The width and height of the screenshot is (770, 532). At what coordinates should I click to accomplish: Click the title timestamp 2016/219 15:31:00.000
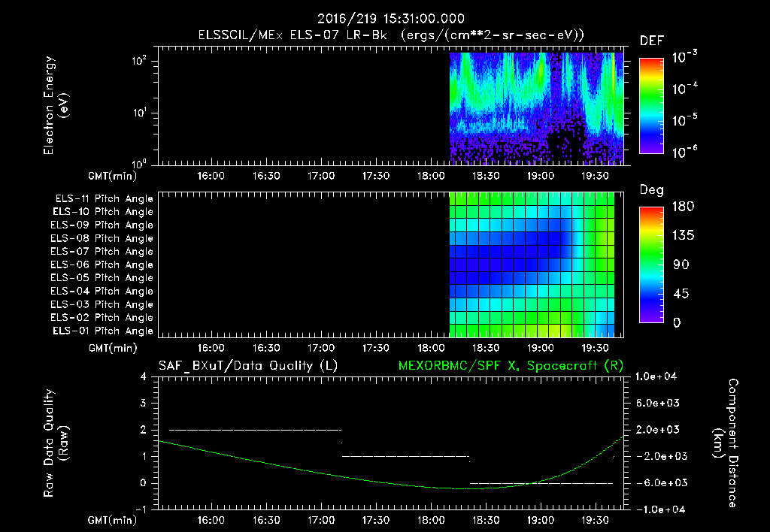click(391, 19)
